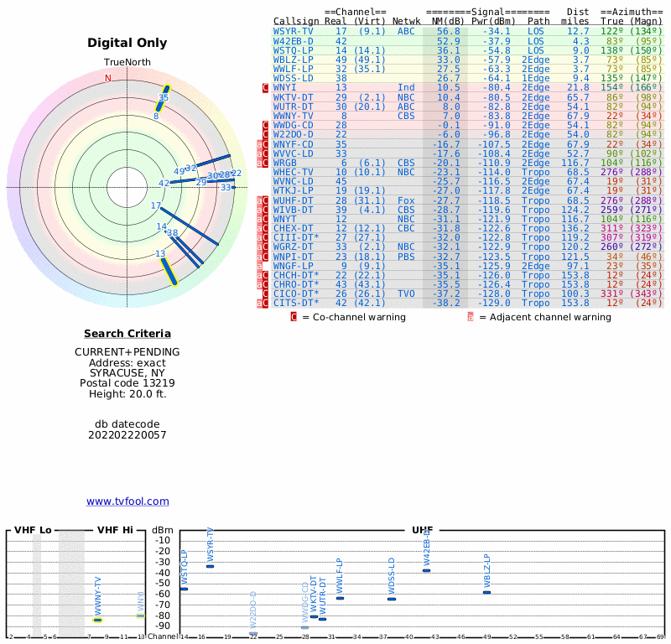Click the WKTV-DT callsign link
This screenshot has height=644, width=671.
pyautogui.click(x=294, y=97)
